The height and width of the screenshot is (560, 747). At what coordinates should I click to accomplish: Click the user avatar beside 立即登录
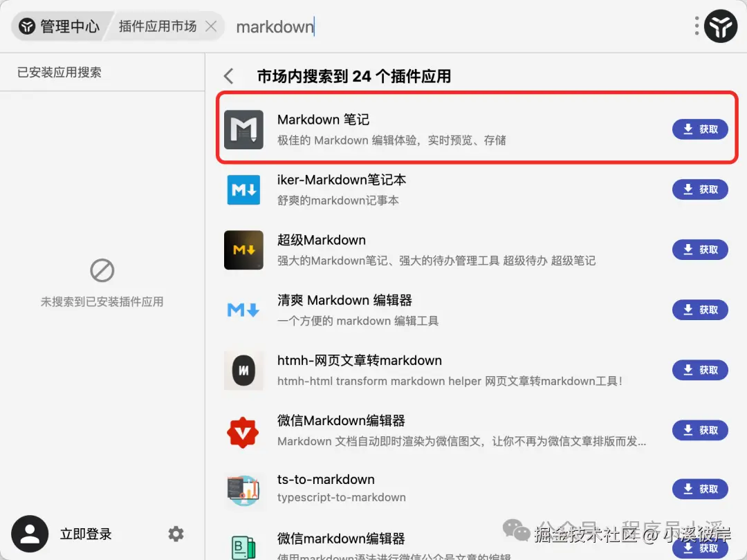pyautogui.click(x=30, y=534)
